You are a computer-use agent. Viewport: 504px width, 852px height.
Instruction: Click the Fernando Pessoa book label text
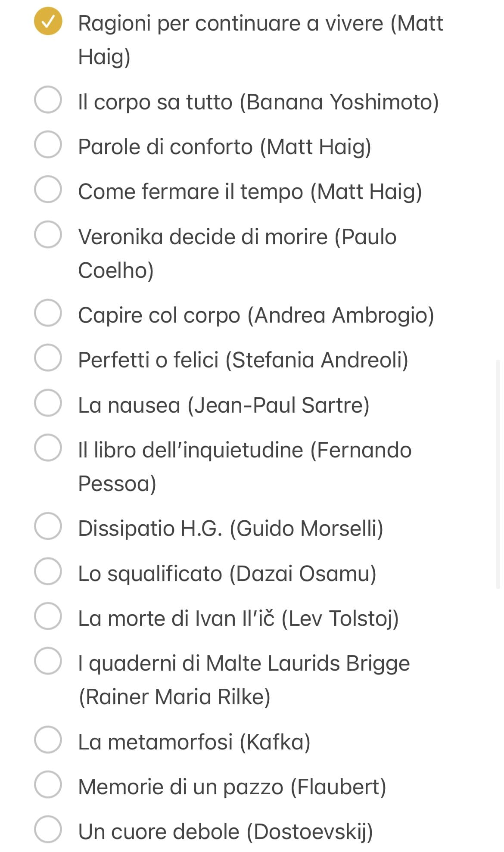click(x=245, y=466)
